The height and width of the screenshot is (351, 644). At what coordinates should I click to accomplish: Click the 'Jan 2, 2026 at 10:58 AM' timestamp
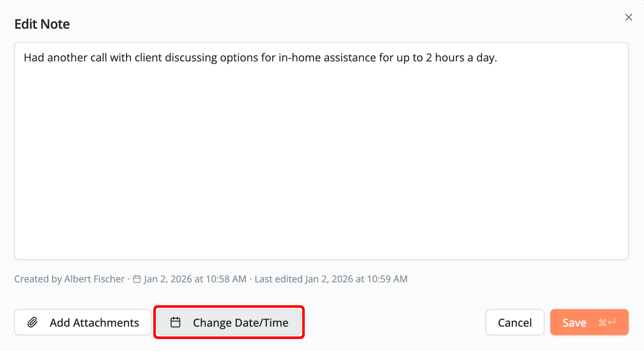tap(195, 279)
